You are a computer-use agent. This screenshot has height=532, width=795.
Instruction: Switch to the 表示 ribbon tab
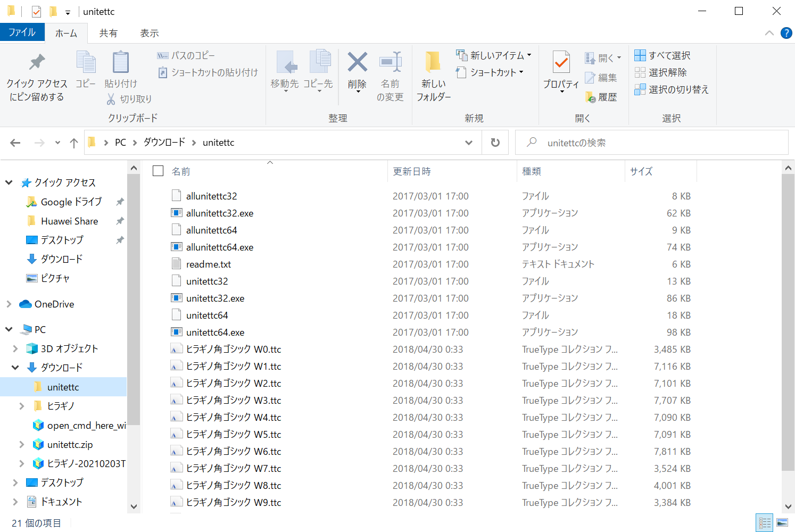(150, 33)
